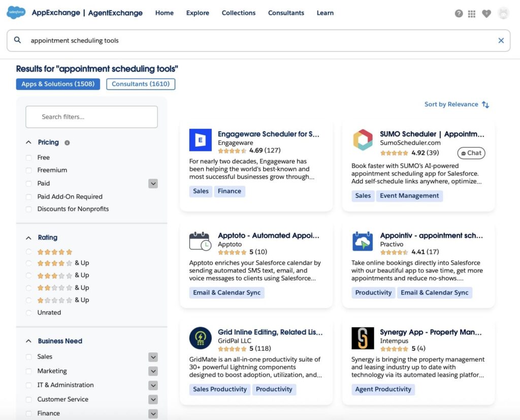Image resolution: width=520 pixels, height=420 pixels.
Task: Click the Search filters input field
Action: click(x=91, y=117)
